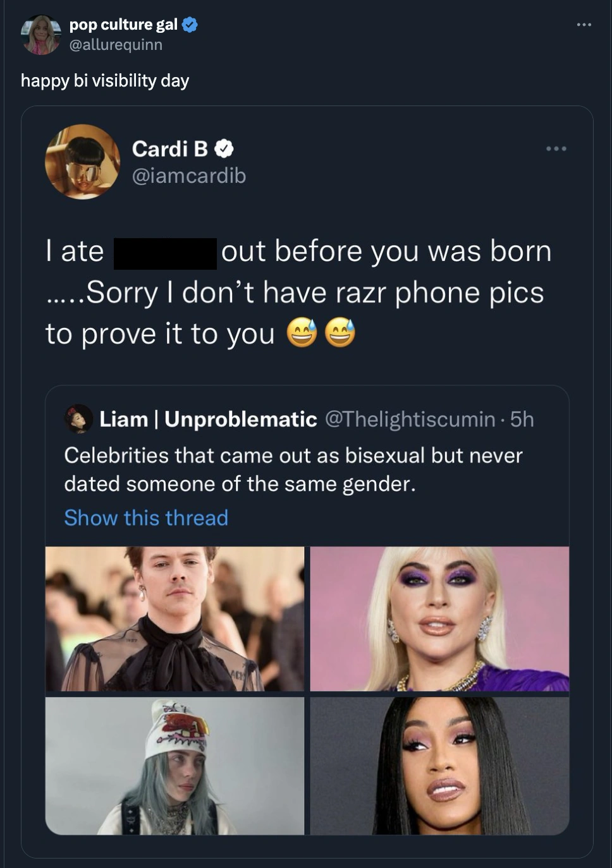The height and width of the screenshot is (868, 612).
Task: Visit the @iamcardib handle
Action: click(x=188, y=176)
